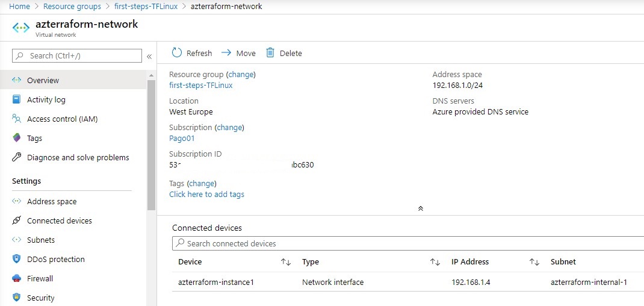
Task: Click the Refresh icon in toolbar
Action: 176,53
